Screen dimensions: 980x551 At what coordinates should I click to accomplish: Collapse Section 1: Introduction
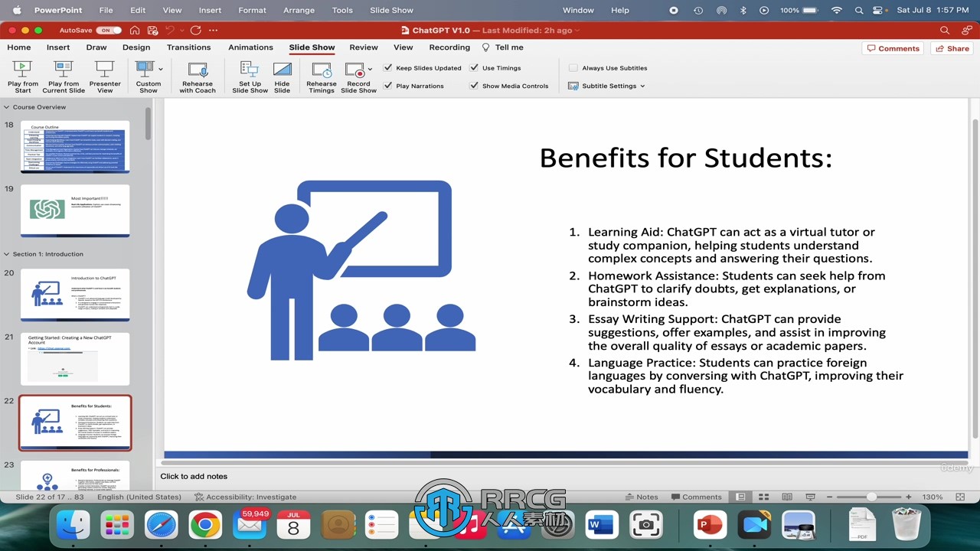(x=7, y=254)
